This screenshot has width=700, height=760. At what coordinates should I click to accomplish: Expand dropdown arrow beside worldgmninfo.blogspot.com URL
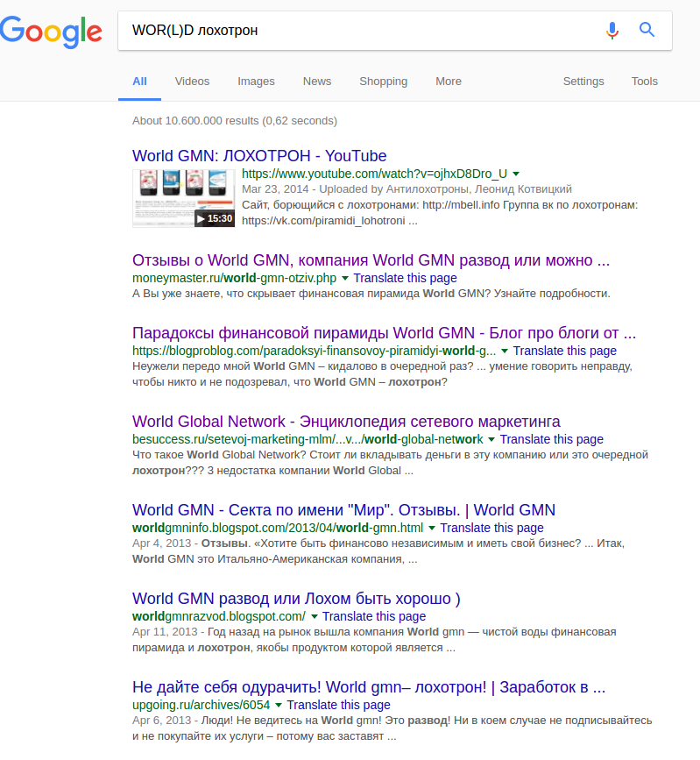[x=432, y=528]
